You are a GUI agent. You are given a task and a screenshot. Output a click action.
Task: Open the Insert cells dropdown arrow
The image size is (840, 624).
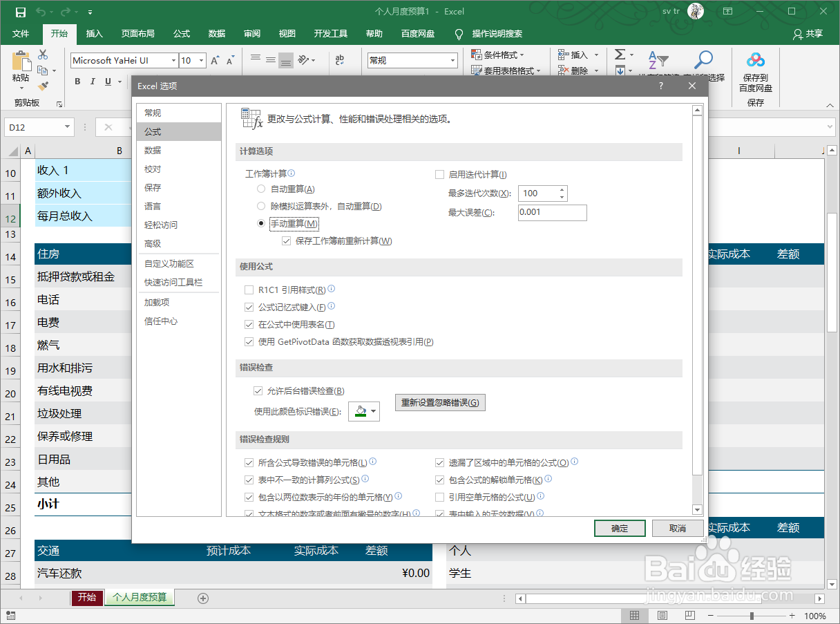[x=597, y=55]
